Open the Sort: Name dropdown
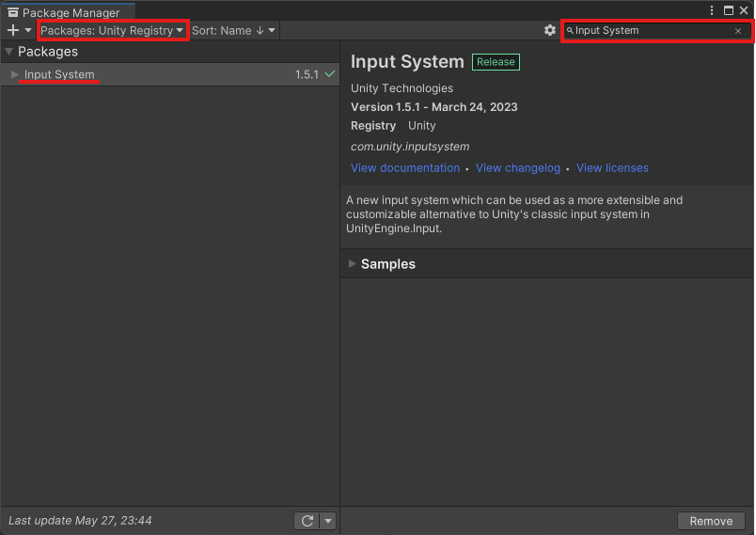 234,30
